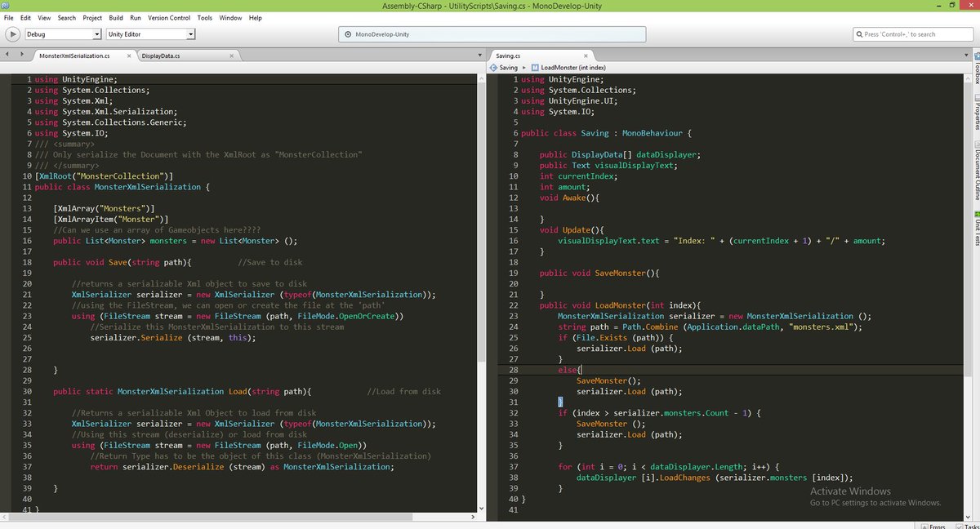Restore down the MonoDevelop window

pyautogui.click(x=951, y=5)
